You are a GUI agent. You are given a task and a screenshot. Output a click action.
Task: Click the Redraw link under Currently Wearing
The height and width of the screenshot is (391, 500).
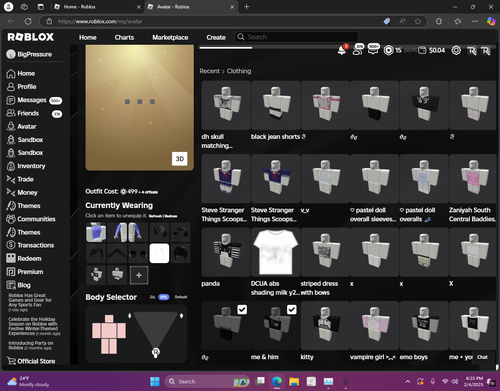pyautogui.click(x=170, y=216)
